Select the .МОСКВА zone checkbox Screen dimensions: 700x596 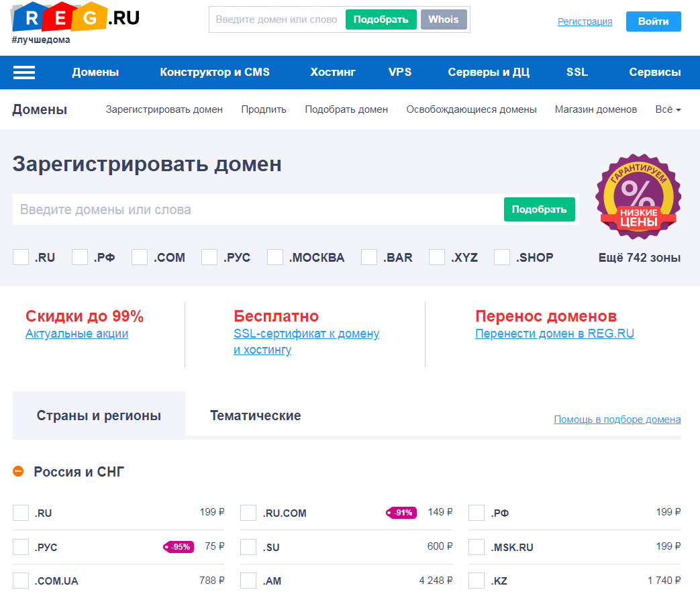pos(275,257)
